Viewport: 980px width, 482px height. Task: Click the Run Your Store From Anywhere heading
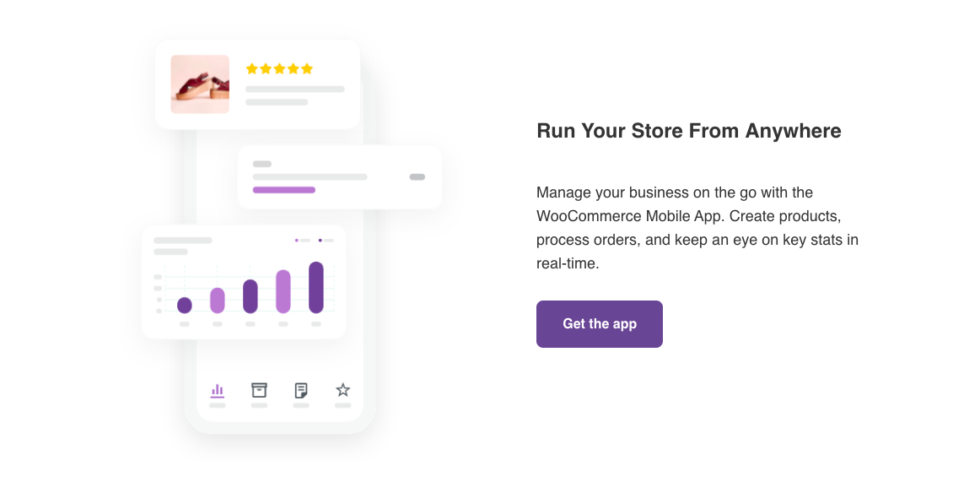(x=688, y=131)
